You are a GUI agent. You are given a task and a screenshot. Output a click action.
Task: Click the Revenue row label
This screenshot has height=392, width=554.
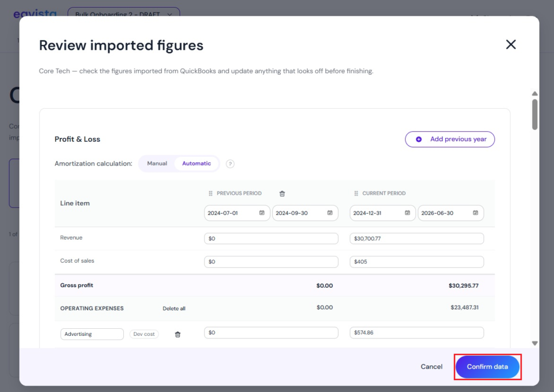pos(71,238)
